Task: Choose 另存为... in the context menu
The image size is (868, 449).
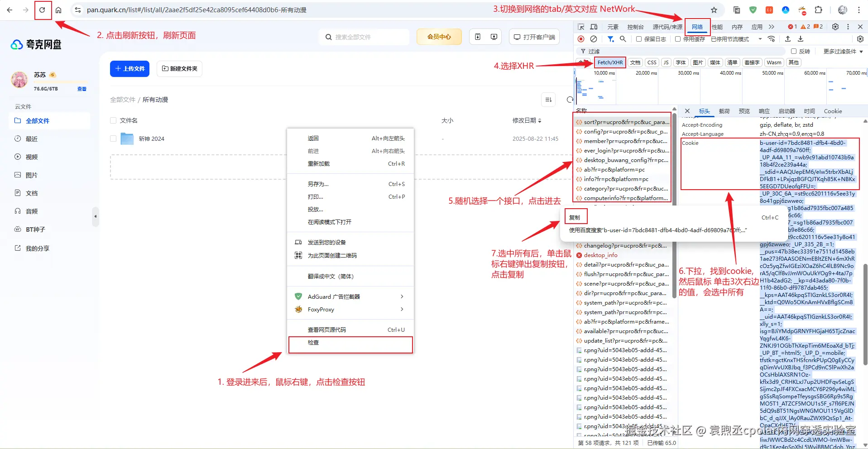Action: [x=350, y=184]
